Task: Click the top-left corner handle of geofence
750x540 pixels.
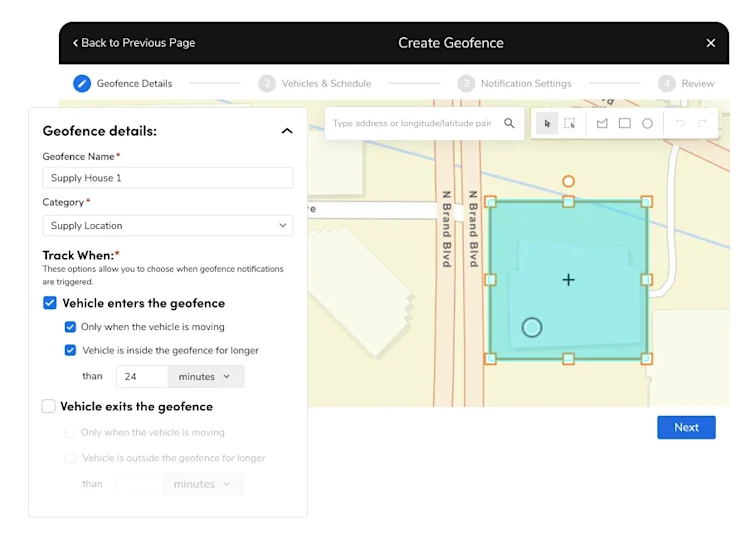Action: click(490, 202)
